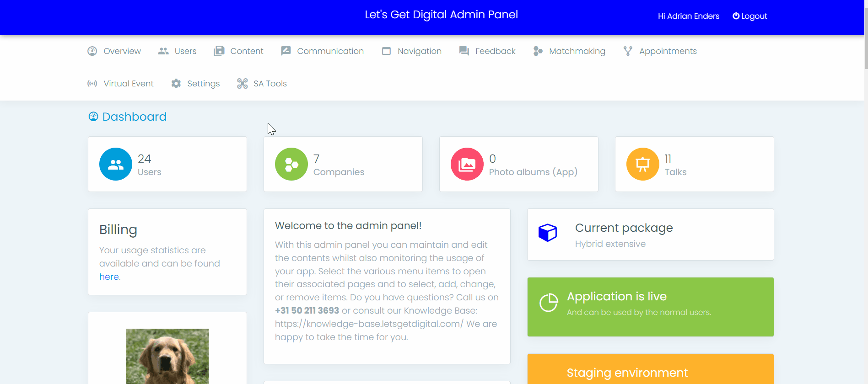Open the Content menu
The image size is (868, 384).
(246, 51)
